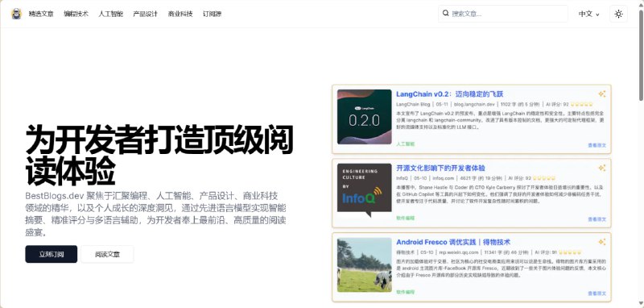644x308 pixels.
Task: Go to the 人工智能 section
Action: (x=110, y=14)
